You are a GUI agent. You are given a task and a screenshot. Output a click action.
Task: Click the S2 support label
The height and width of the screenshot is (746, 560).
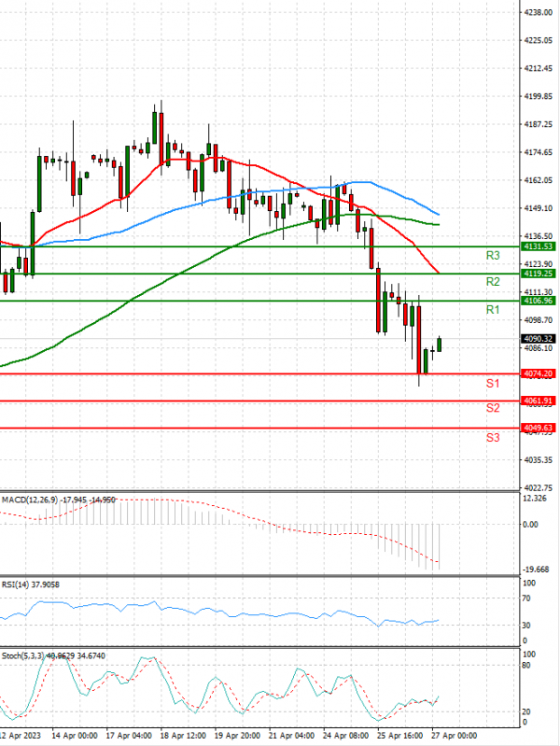tap(493, 408)
